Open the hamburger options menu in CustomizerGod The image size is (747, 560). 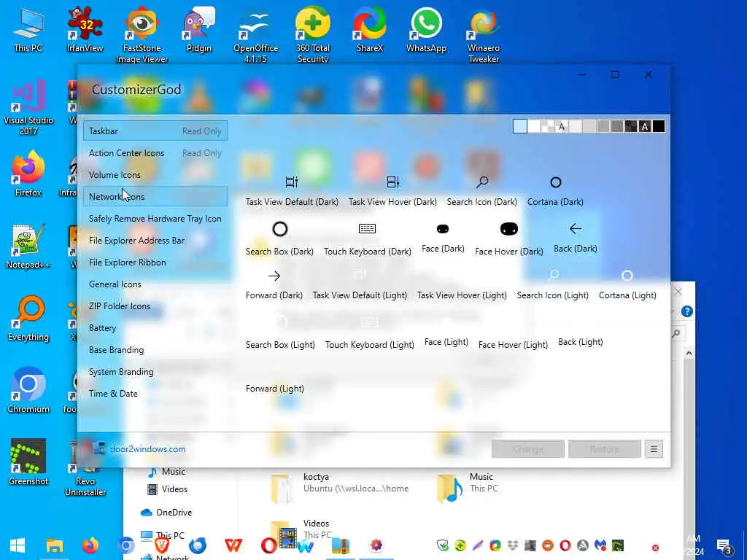coord(654,449)
